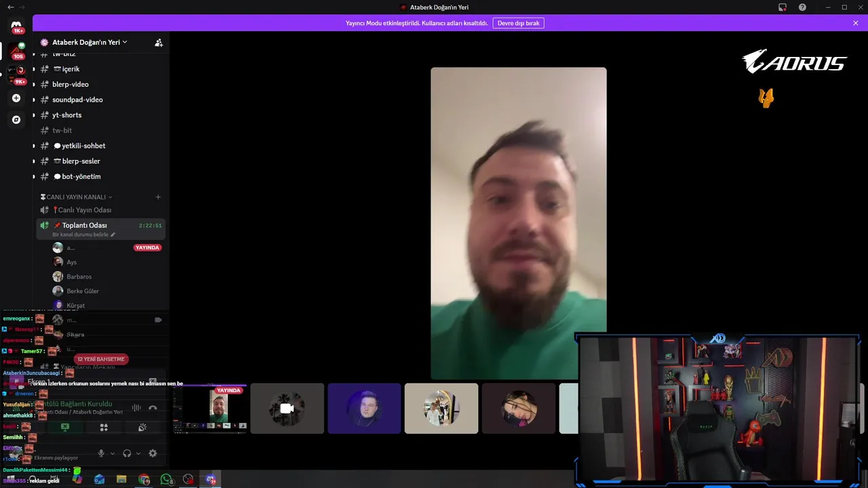Focus the main video feed
This screenshot has width=868, height=488.
[519, 223]
